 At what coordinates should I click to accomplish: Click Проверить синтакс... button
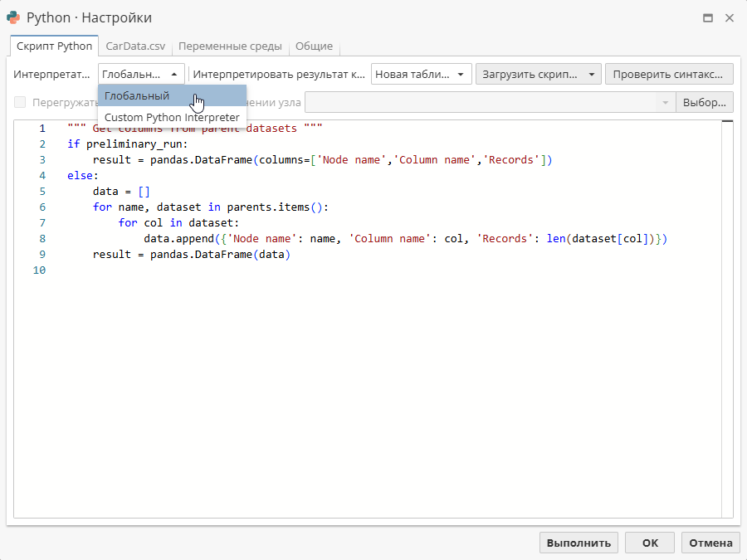coord(669,75)
